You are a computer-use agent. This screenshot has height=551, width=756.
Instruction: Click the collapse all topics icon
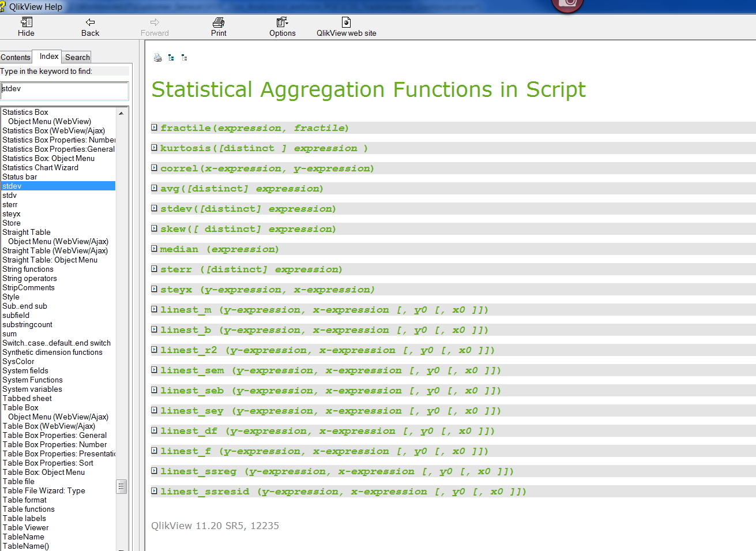pos(185,58)
